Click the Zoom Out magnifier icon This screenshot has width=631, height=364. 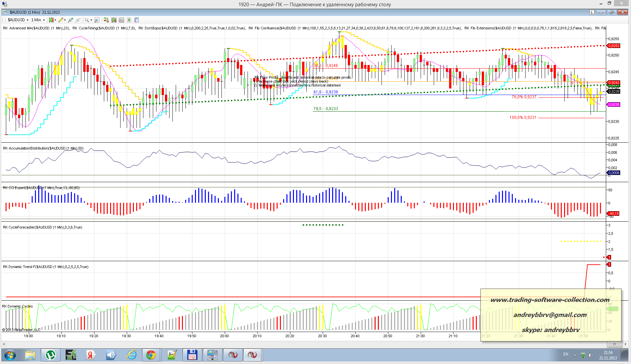(78, 20)
